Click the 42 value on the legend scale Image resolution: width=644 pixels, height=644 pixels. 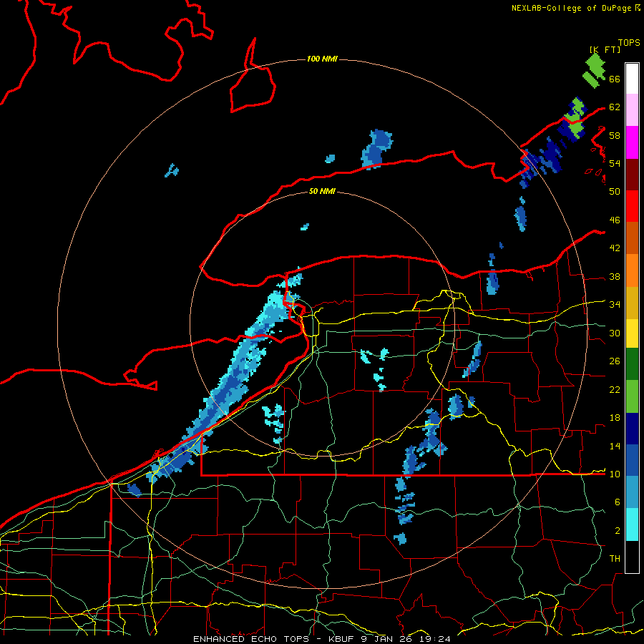(x=615, y=248)
